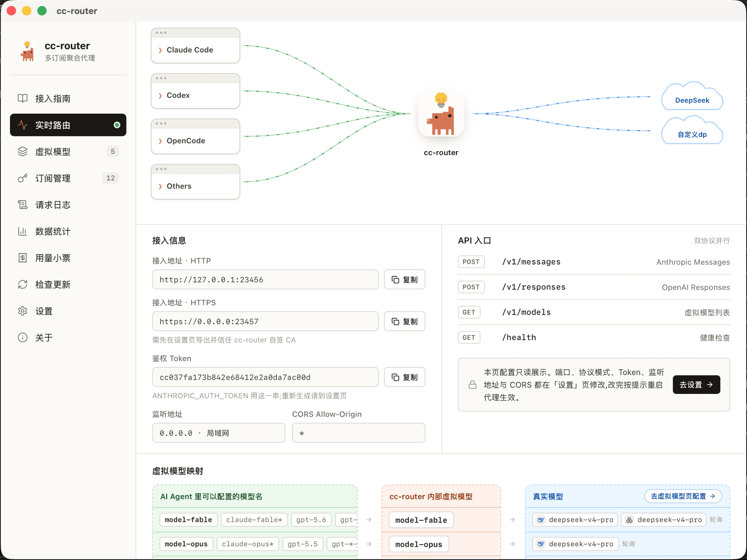Open 用量小票 from the sidebar
Image resolution: width=747 pixels, height=560 pixels.
tap(68, 258)
